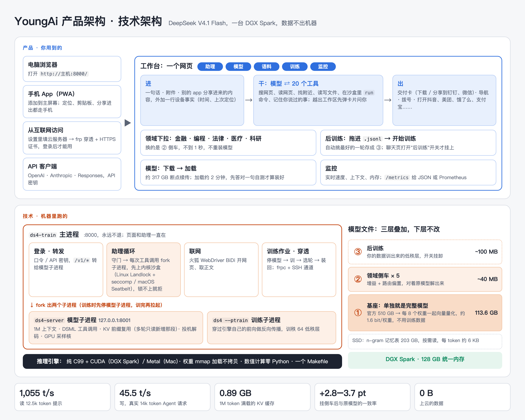Click the dark 推理引擎 bar

(x=182, y=361)
